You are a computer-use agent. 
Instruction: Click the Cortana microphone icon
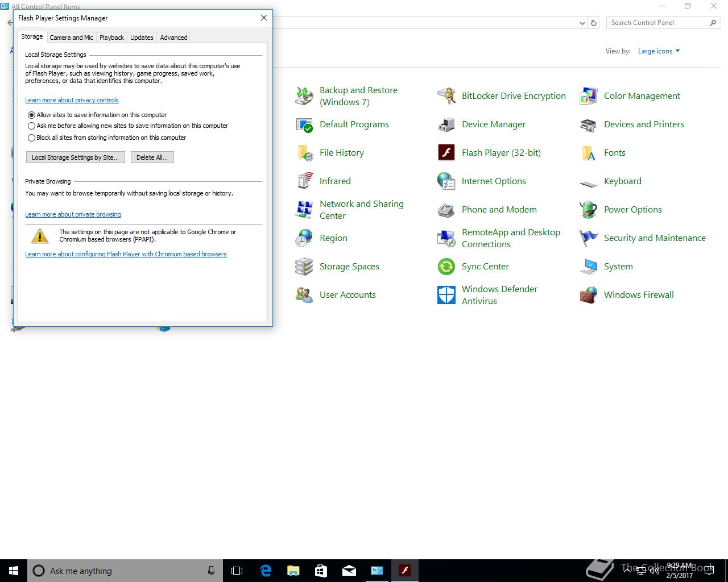[211, 571]
